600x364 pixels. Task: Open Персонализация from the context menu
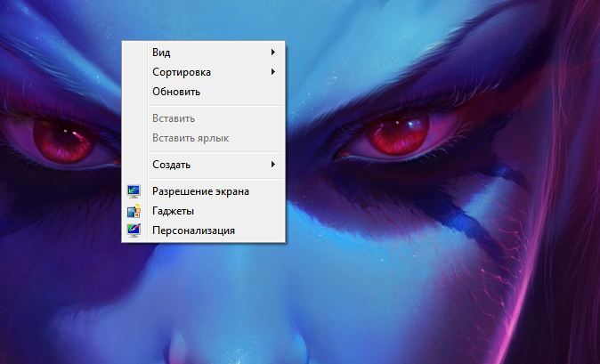point(203,231)
